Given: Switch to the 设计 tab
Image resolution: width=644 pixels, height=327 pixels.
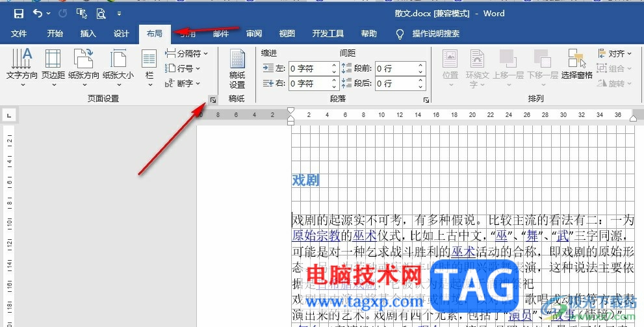Looking at the screenshot, I should click(121, 34).
